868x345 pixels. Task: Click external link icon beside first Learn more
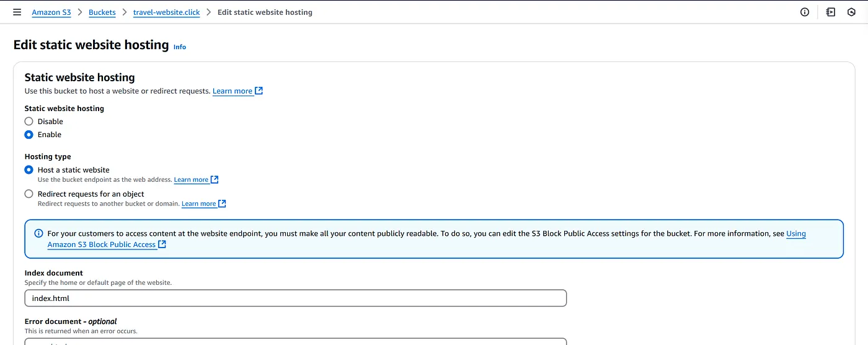pos(259,91)
